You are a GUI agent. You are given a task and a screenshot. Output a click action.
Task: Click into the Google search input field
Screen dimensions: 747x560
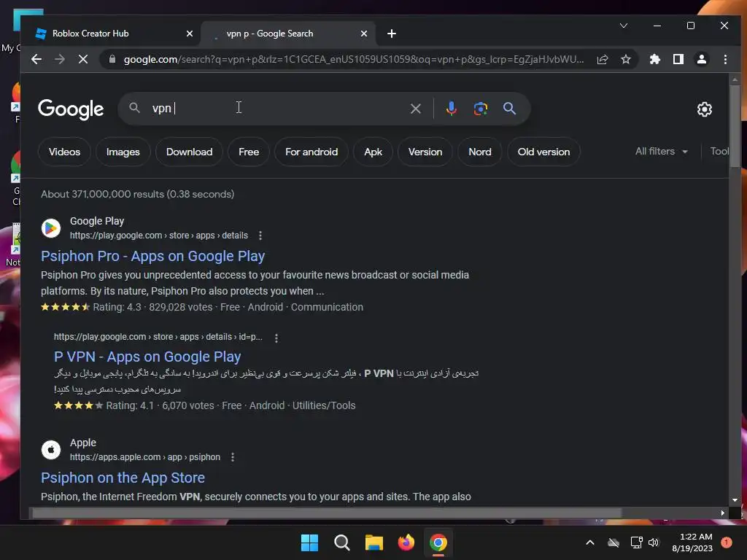click(276, 109)
